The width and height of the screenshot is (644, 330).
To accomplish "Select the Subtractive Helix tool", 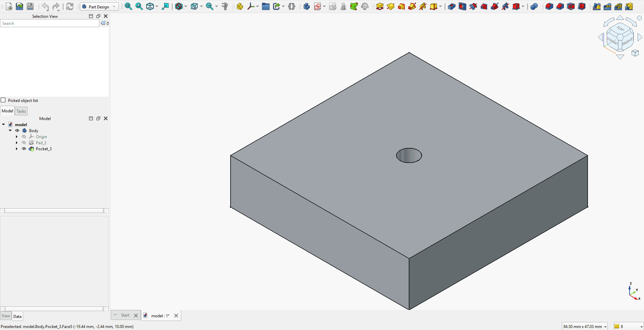I will 505,6.
